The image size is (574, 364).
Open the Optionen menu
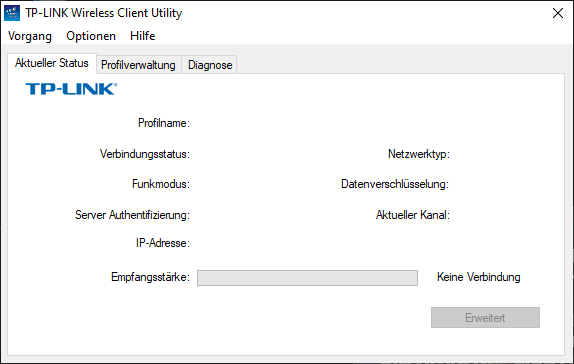pyautogui.click(x=91, y=36)
